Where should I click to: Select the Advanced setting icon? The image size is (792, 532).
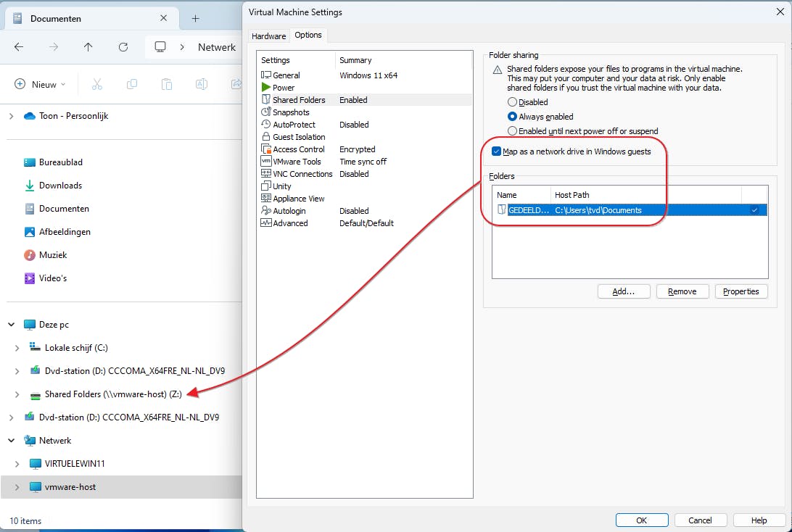pyautogui.click(x=265, y=223)
